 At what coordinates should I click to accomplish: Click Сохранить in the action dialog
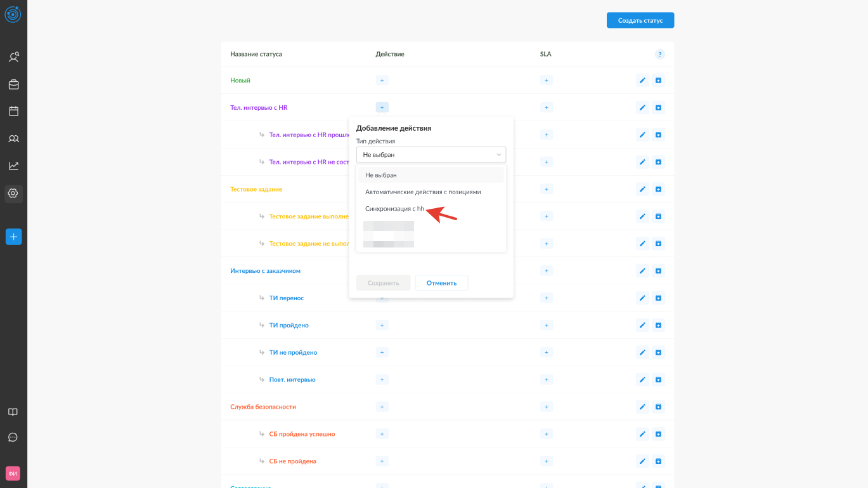(x=384, y=283)
